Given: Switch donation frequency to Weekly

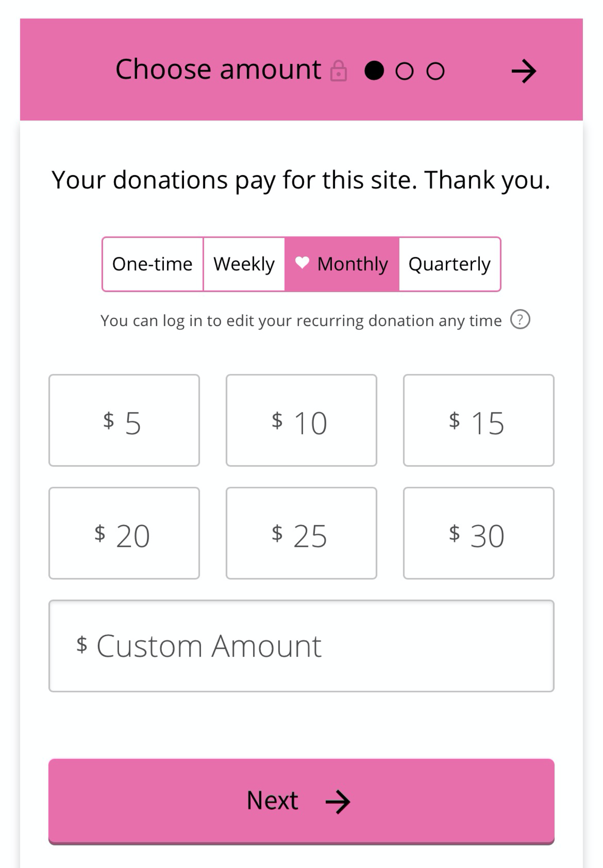Looking at the screenshot, I should pos(244,264).
